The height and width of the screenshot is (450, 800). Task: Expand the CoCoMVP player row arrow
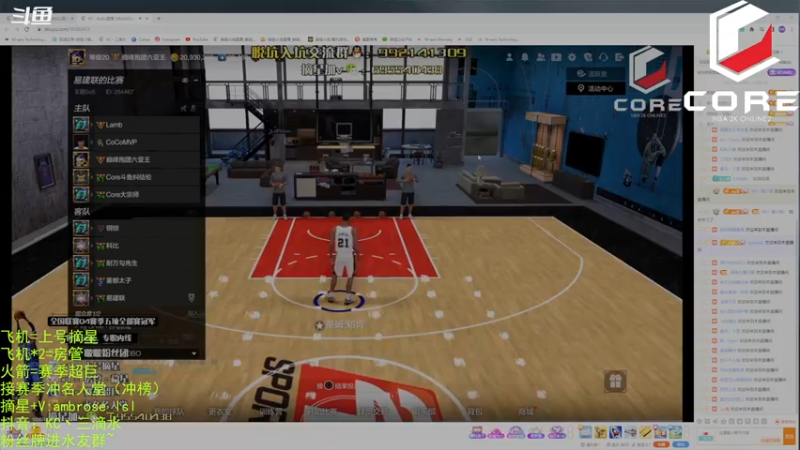point(92,142)
